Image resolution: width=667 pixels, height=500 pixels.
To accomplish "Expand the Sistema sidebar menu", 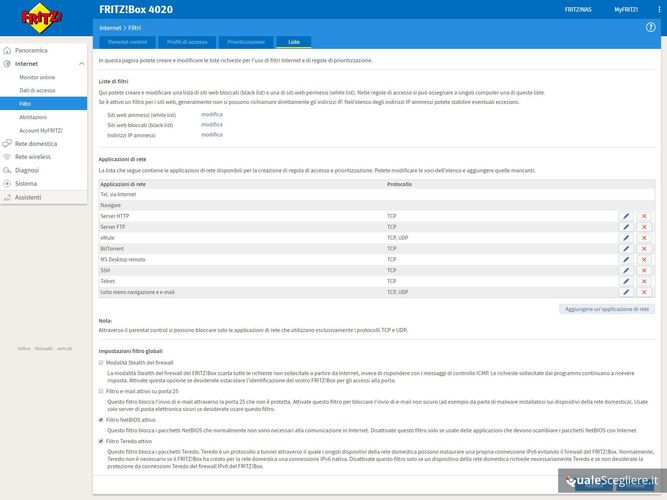I will click(26, 183).
